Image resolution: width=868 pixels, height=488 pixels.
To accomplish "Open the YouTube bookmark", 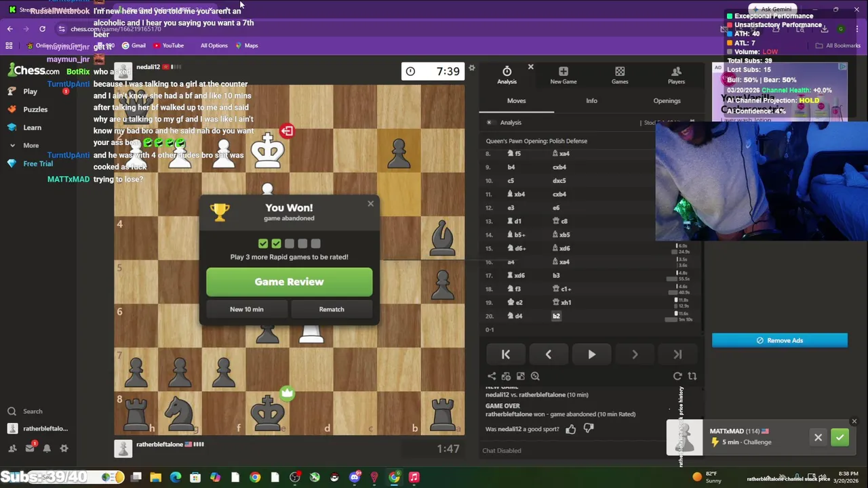I will click(x=168, y=45).
